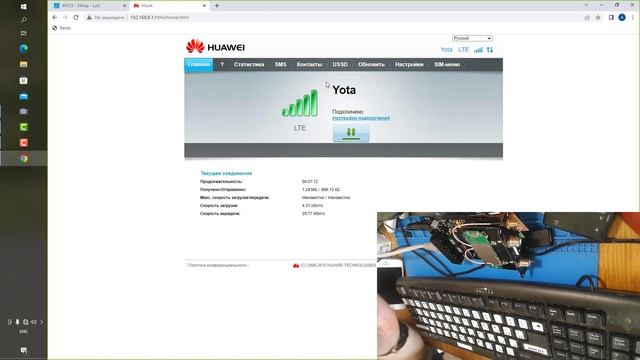
Task: Open the Chrome profile avatar
Action: (622, 18)
